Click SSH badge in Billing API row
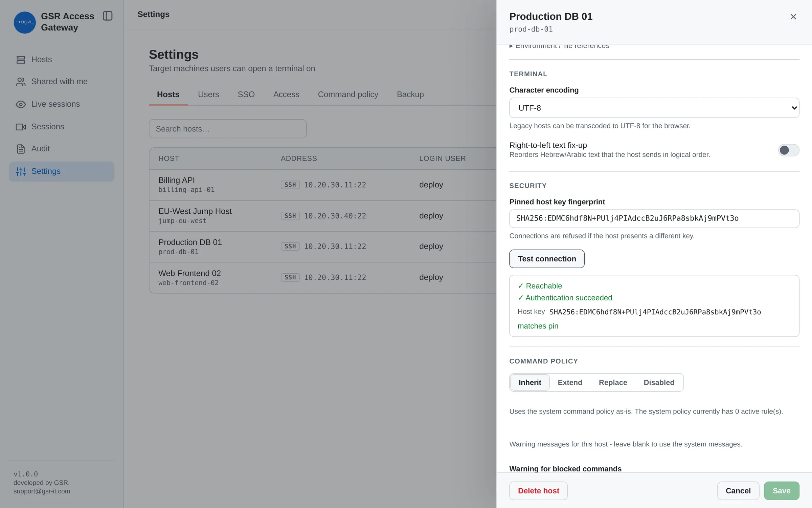 click(x=290, y=185)
